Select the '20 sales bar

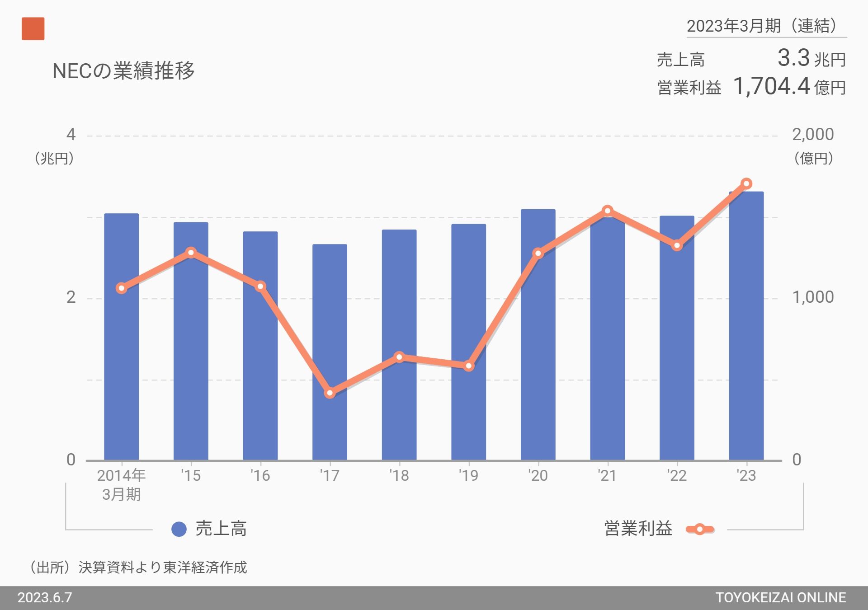click(538, 335)
